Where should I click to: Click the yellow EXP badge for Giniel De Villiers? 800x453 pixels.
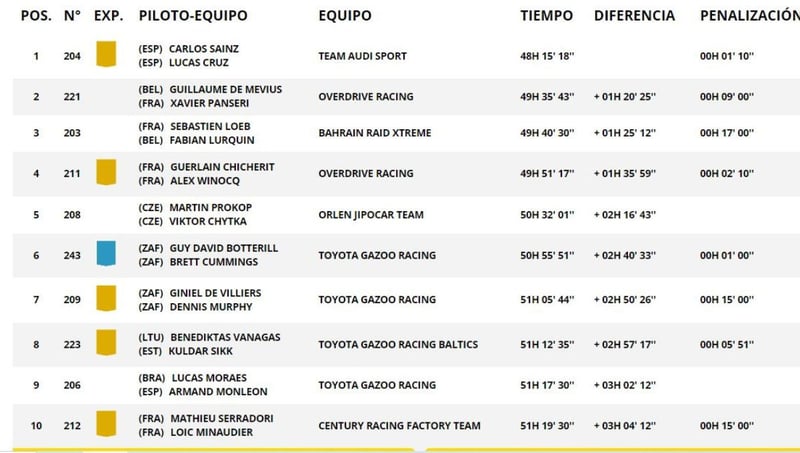(x=104, y=298)
